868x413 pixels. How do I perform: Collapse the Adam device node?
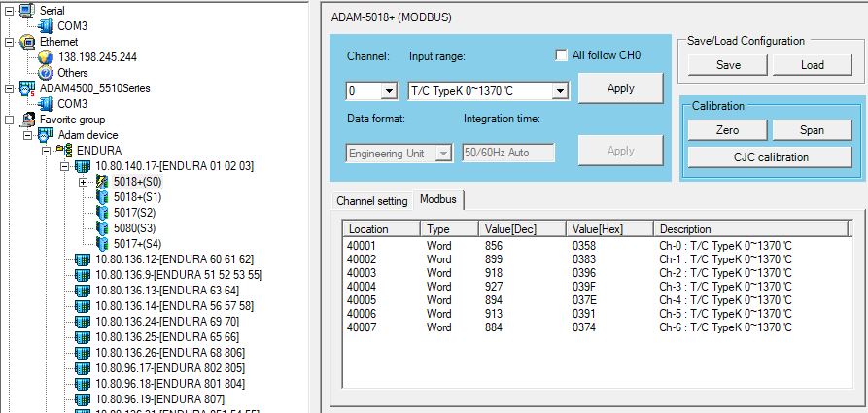point(27,134)
